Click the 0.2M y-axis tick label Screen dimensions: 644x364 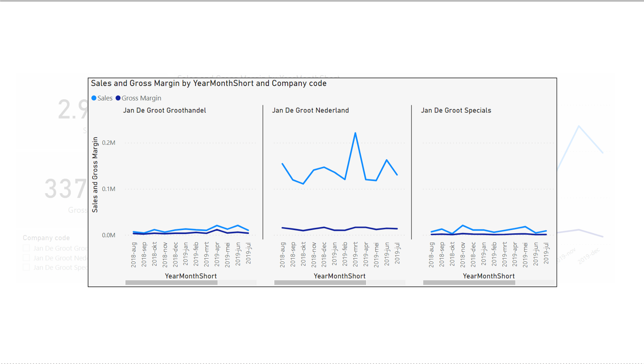[x=109, y=143]
